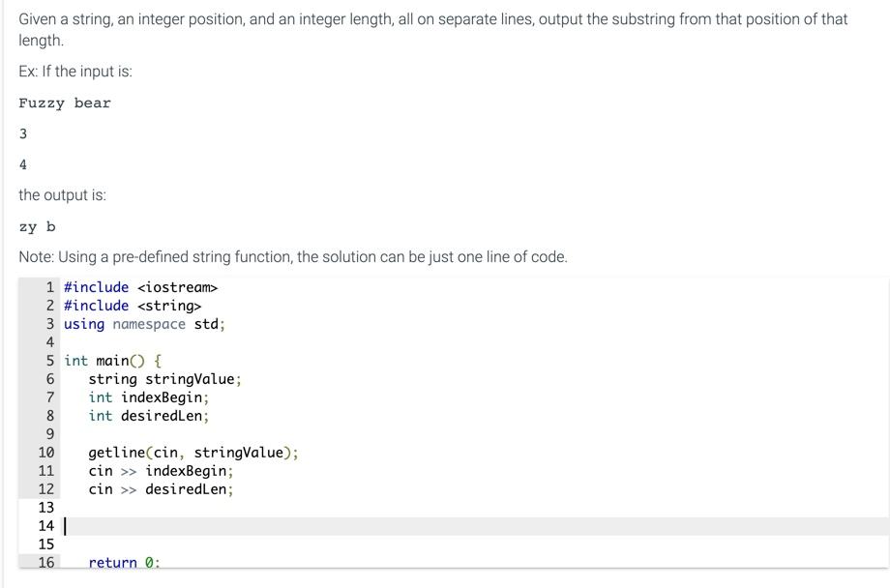Click 'int desiredLen;' declaration

coord(149,416)
